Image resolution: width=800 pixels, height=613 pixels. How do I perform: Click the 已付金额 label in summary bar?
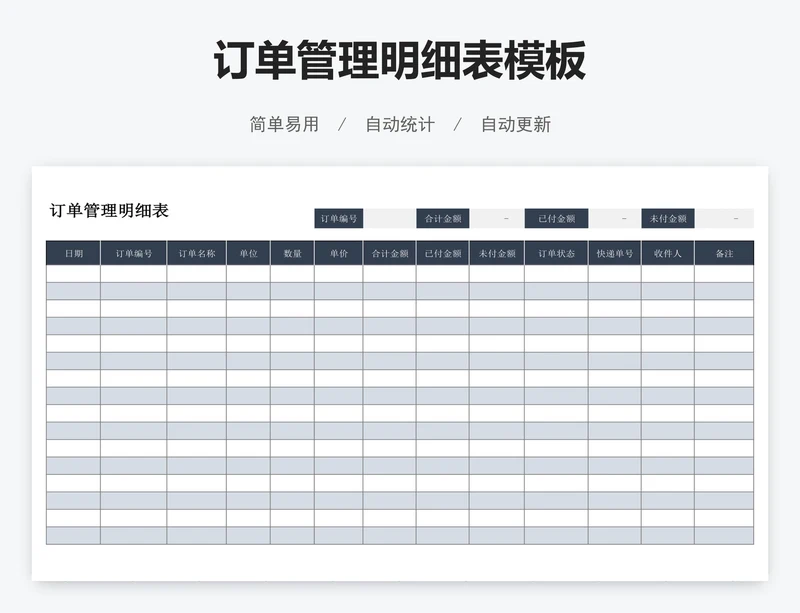557,218
